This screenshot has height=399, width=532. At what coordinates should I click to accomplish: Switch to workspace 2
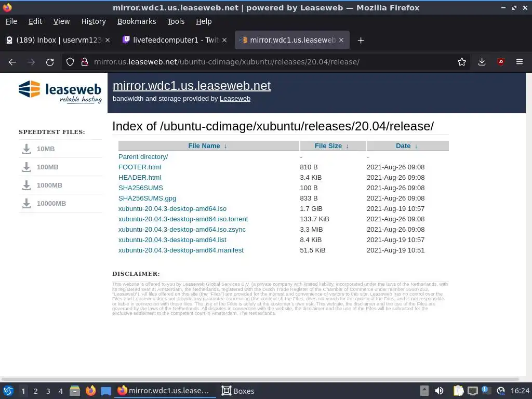tap(36, 391)
